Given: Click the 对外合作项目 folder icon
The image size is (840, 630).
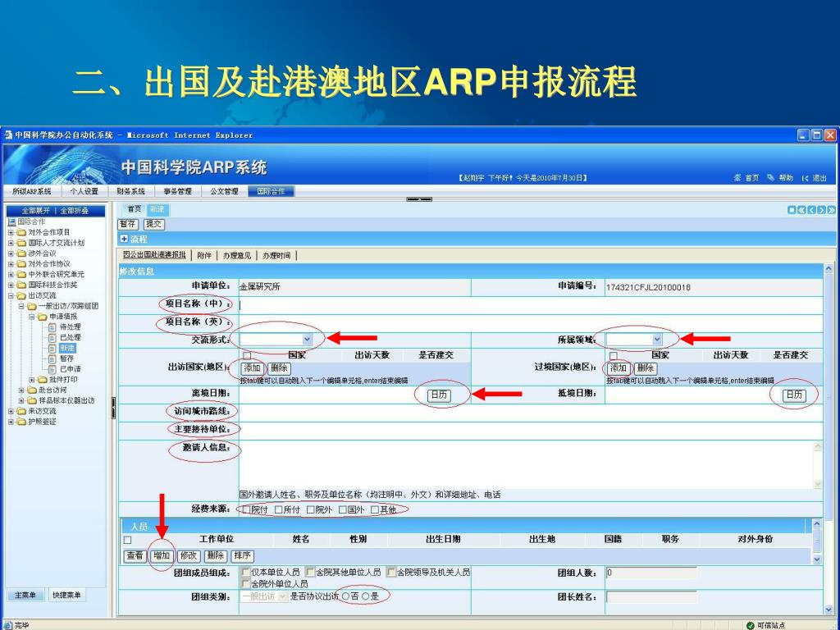Looking at the screenshot, I should (21, 232).
